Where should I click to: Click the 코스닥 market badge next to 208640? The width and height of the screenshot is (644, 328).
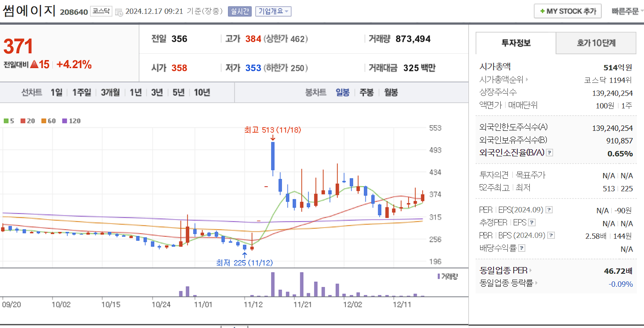point(100,12)
